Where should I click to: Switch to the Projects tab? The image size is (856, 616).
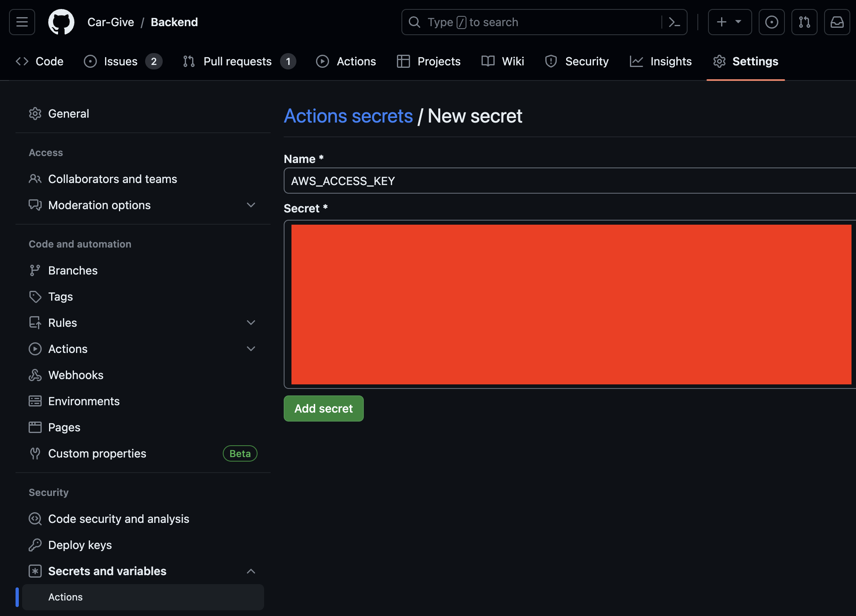pos(428,61)
